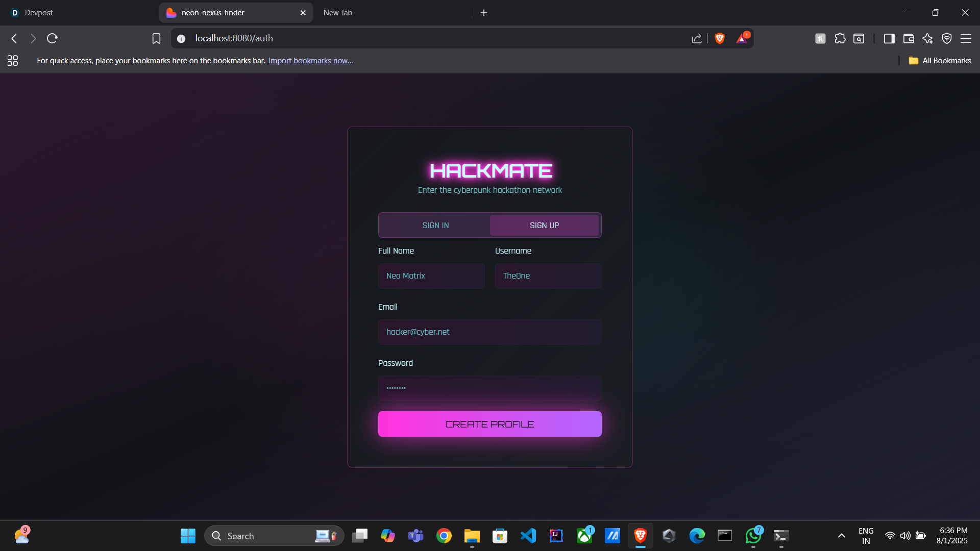980x551 pixels.
Task: Click the Brave Shields lion icon
Action: click(720, 38)
